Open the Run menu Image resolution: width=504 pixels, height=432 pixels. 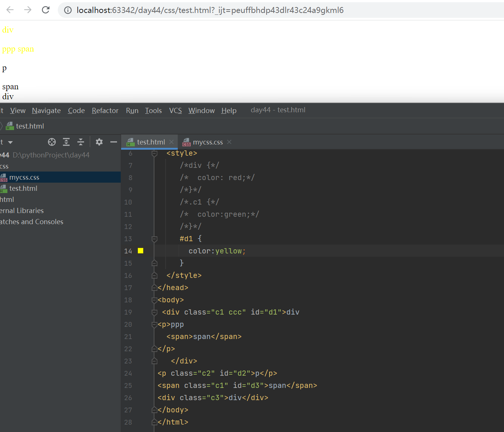(132, 110)
